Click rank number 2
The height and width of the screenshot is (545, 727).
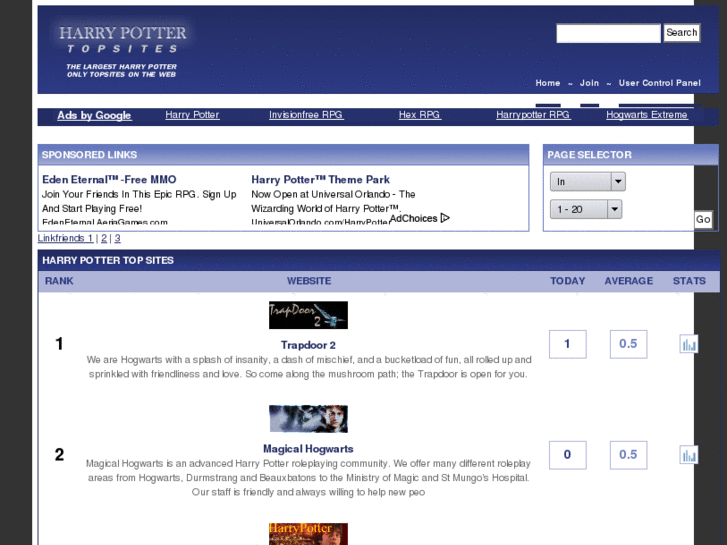(x=59, y=455)
